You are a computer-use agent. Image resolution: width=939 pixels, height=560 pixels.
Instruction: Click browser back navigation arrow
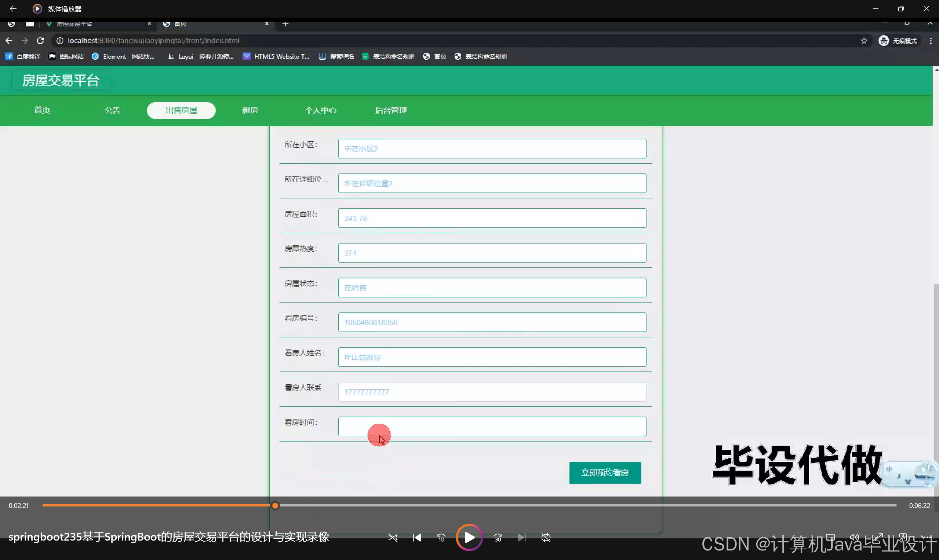pyautogui.click(x=9, y=40)
